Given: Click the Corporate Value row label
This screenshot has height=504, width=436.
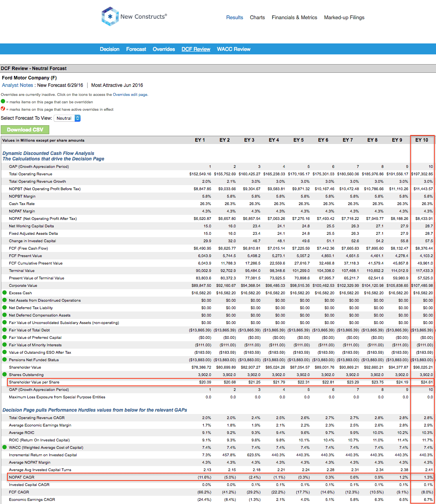Looking at the screenshot, I should tap(23, 285).
